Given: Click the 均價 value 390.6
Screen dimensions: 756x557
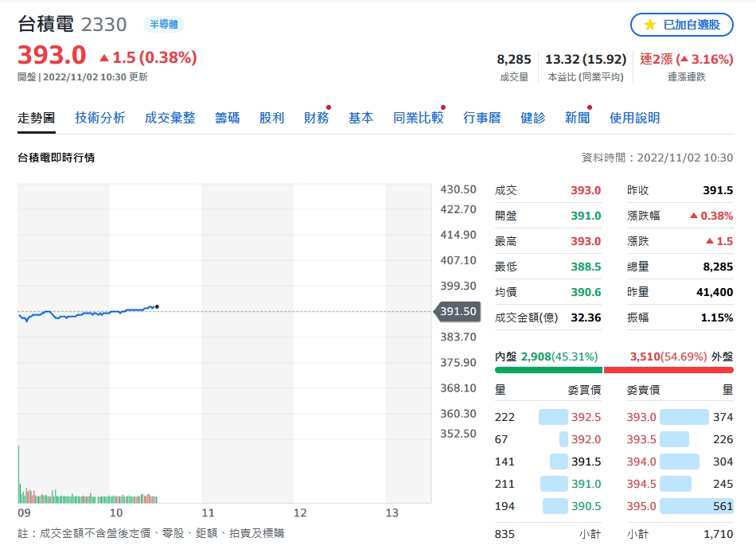Looking at the screenshot, I should tap(586, 292).
